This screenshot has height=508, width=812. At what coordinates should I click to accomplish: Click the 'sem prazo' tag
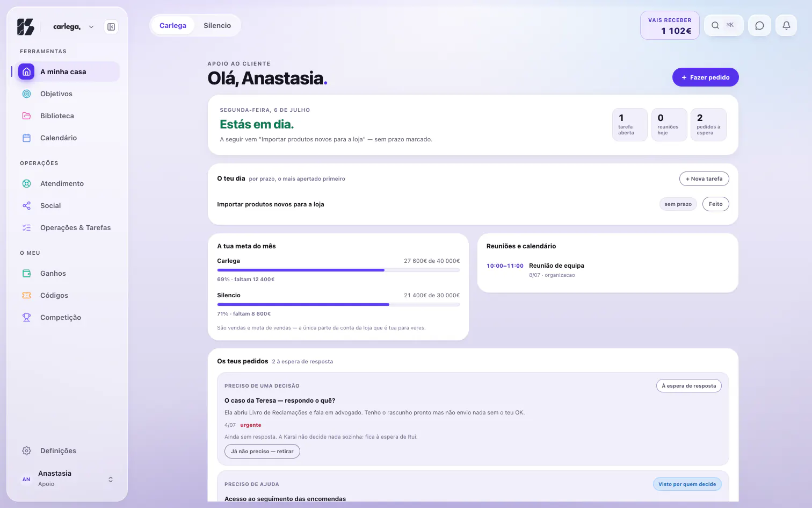click(678, 204)
